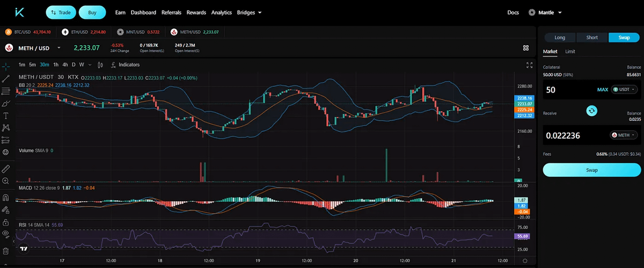This screenshot has height=268, width=644.
Task: Click the remove drawings trash icon
Action: pos(6,250)
